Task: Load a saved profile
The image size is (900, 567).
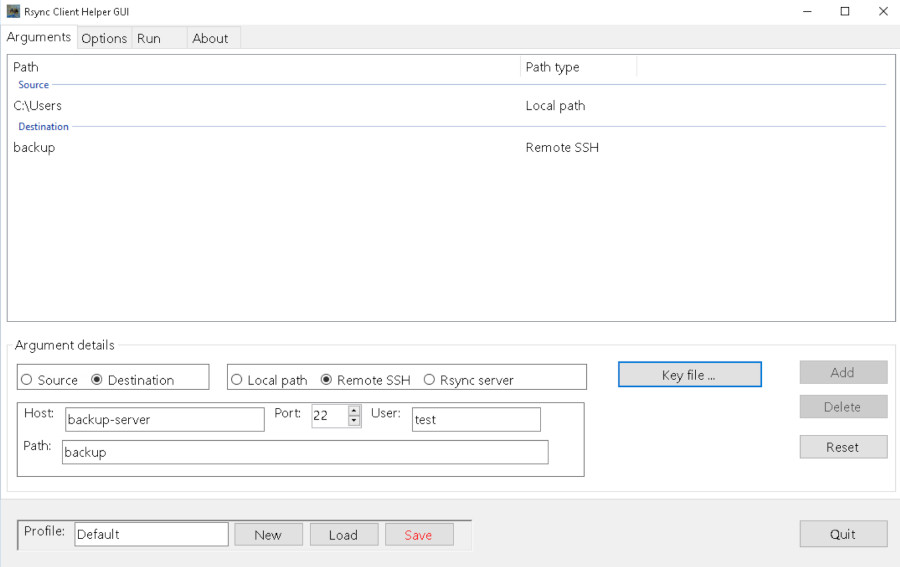Action: coord(343,535)
